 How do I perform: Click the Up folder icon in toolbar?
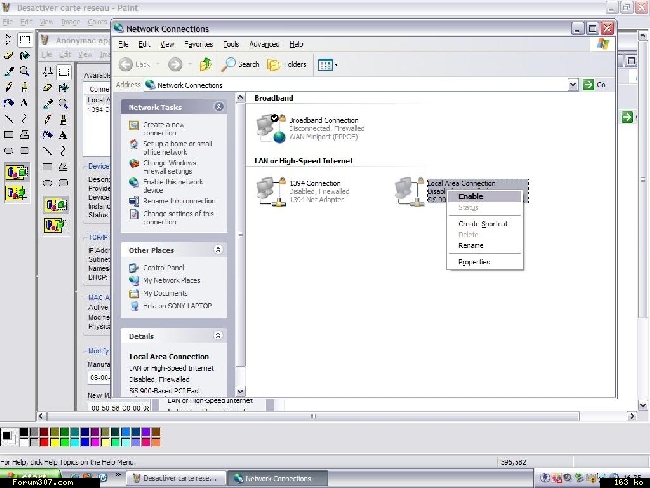[206, 64]
